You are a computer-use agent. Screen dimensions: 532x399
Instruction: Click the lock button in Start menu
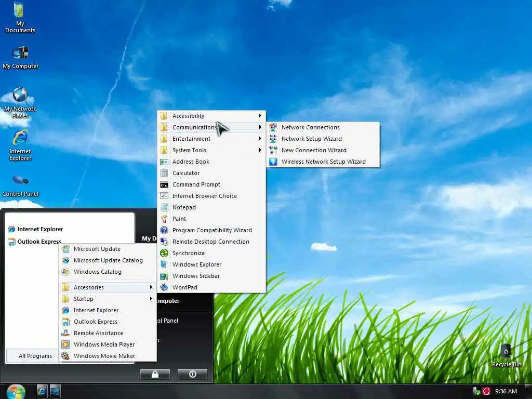(155, 374)
